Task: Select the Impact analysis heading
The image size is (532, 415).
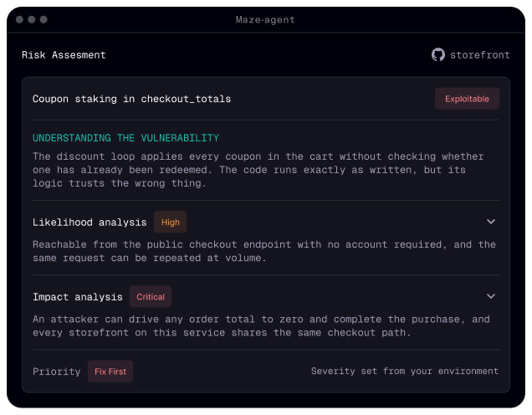Action: tap(77, 297)
